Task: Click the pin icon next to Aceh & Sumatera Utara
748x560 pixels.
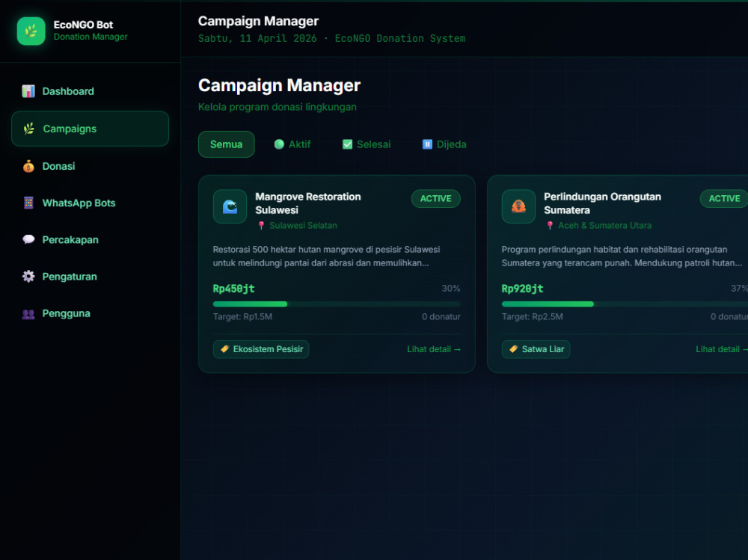Action: click(550, 226)
